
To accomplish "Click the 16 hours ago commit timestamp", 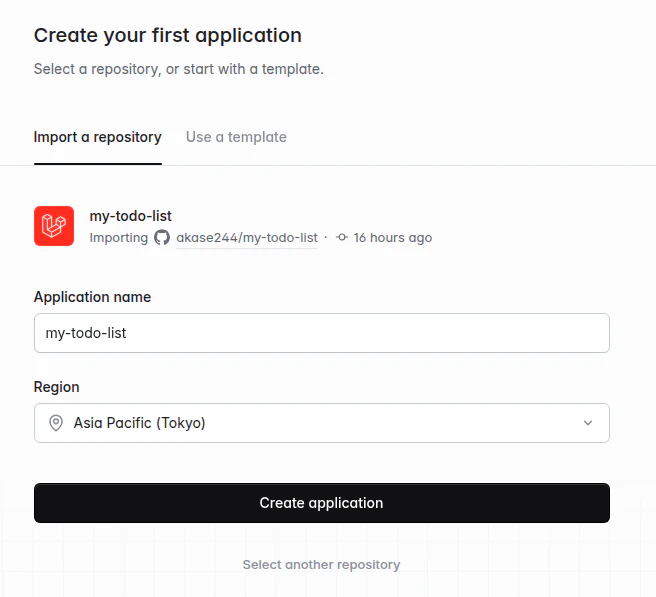I will pos(392,238).
